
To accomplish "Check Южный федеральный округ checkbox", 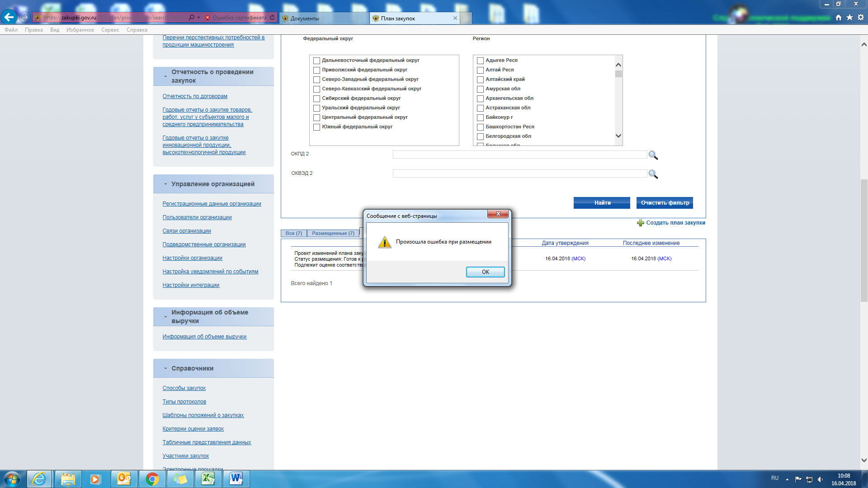I will point(316,127).
